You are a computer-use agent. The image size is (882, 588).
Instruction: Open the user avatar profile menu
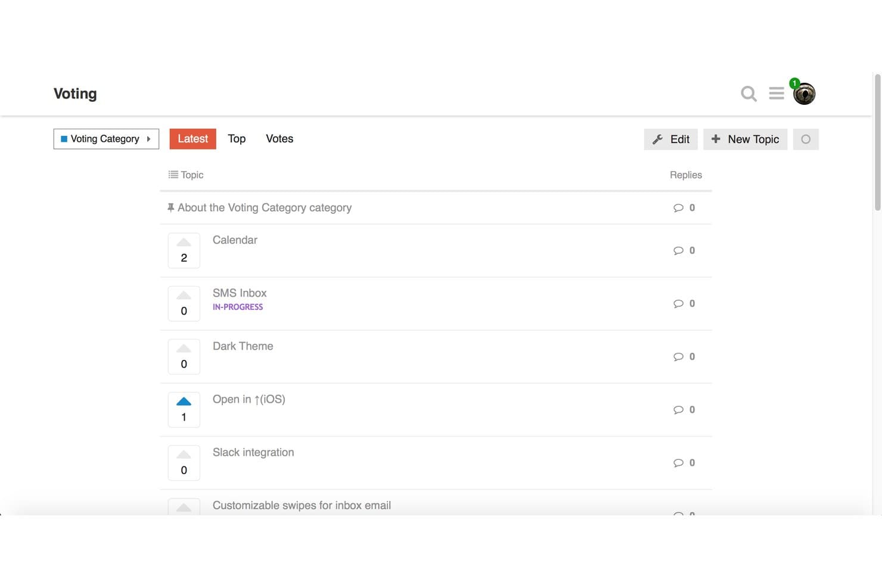click(805, 94)
